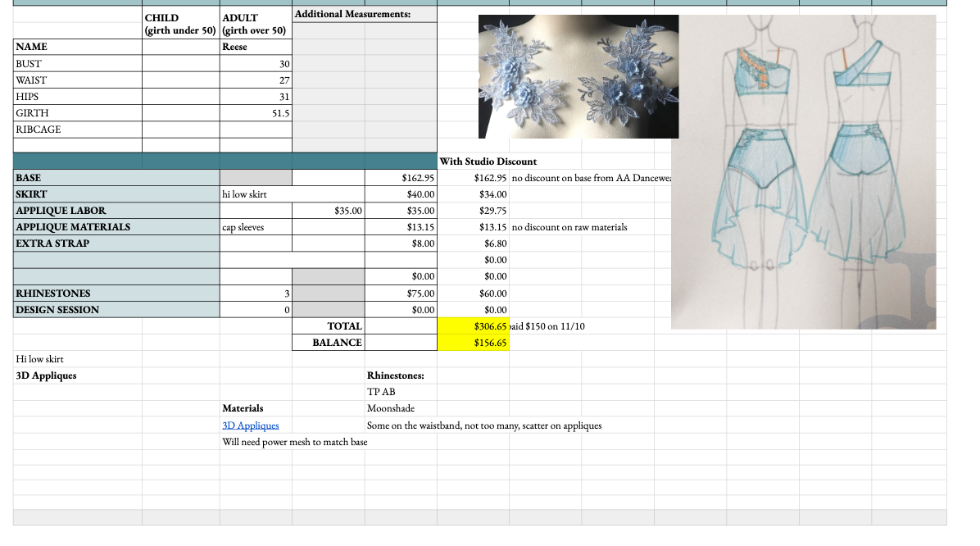The height and width of the screenshot is (546, 980).
Task: Click the rhinestones quantity cell 3
Action: 256,293
